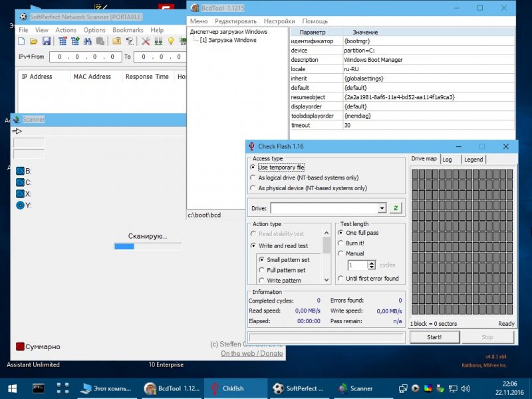
Task: Click the light bulb icon in SoftPerfect toolbar
Action: click(171, 41)
